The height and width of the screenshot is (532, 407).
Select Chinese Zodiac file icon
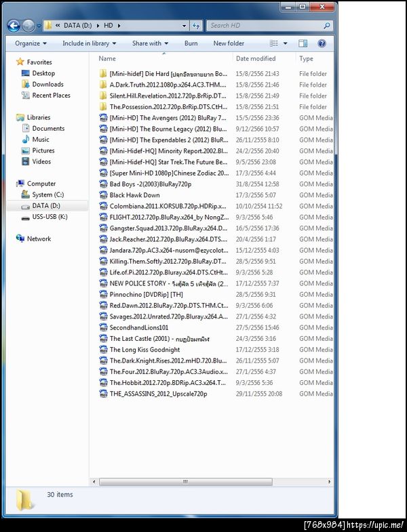point(103,173)
